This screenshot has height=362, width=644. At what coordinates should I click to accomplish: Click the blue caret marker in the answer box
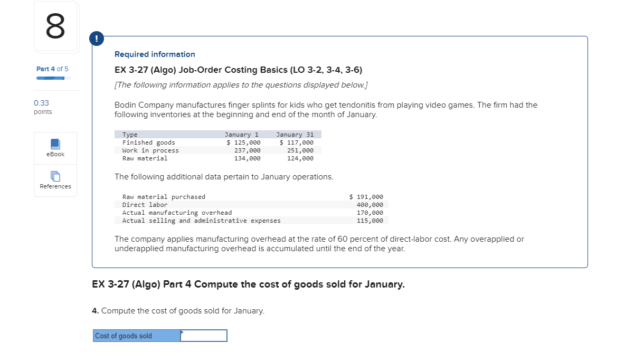pyautogui.click(x=182, y=332)
